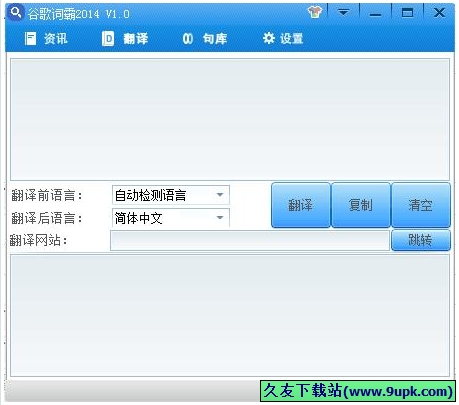Screen dimensions: 459x405
Task: Open the title bar dropdown menu arrow
Action: tap(343, 13)
